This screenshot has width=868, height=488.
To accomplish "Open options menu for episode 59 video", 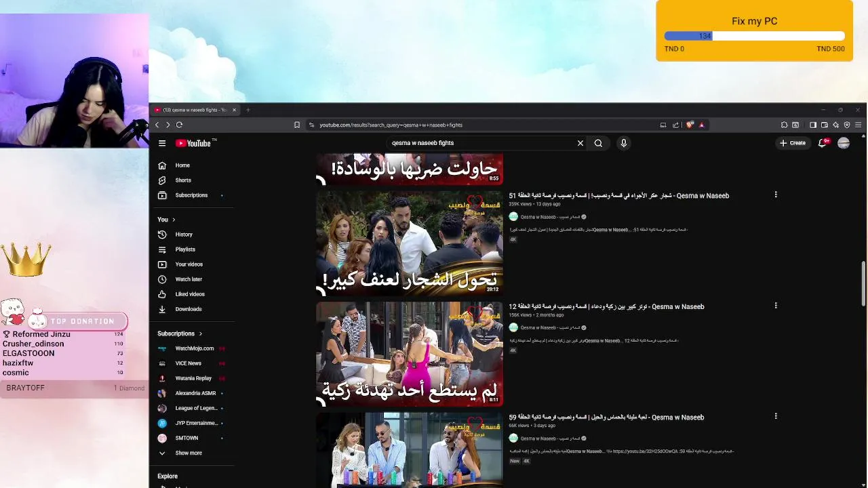I will coord(776,416).
